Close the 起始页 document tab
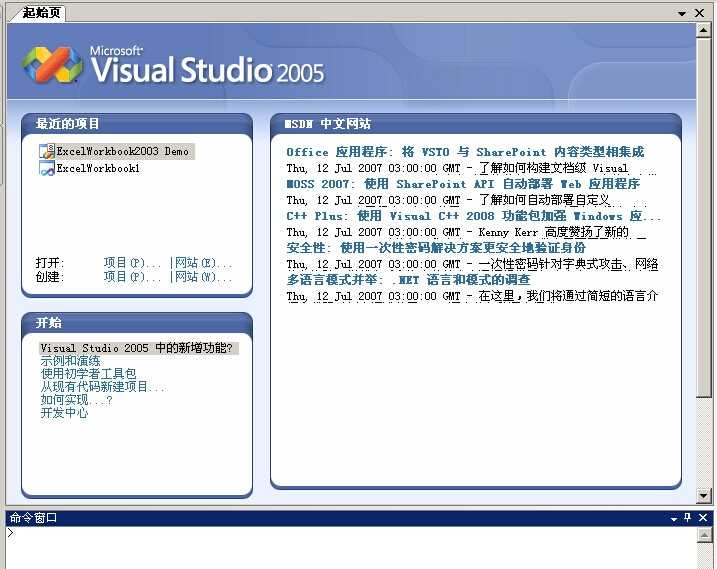This screenshot has height=569, width=717. (699, 13)
